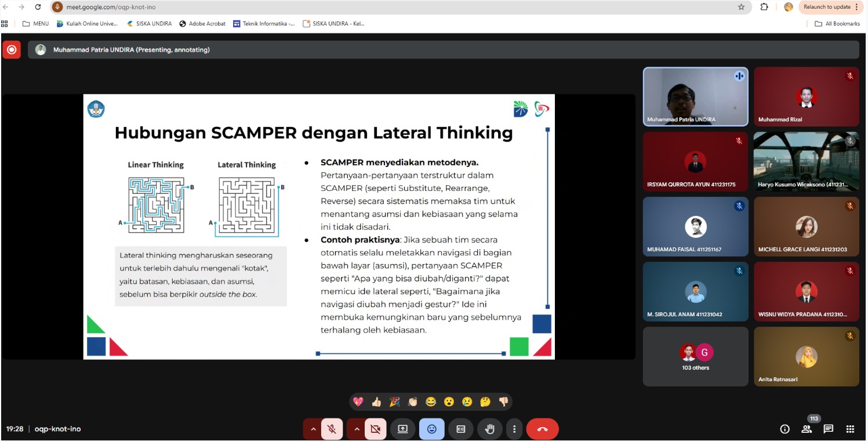Open the 103 others participants tile
The width and height of the screenshot is (868, 441).
(695, 357)
